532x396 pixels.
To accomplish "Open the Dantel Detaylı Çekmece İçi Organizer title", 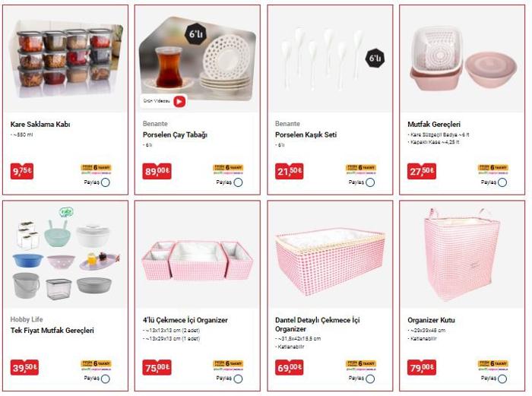I will point(317,325).
